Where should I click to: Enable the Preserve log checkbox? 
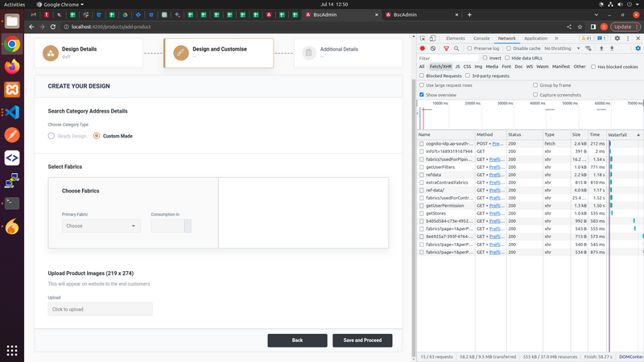[x=469, y=48]
